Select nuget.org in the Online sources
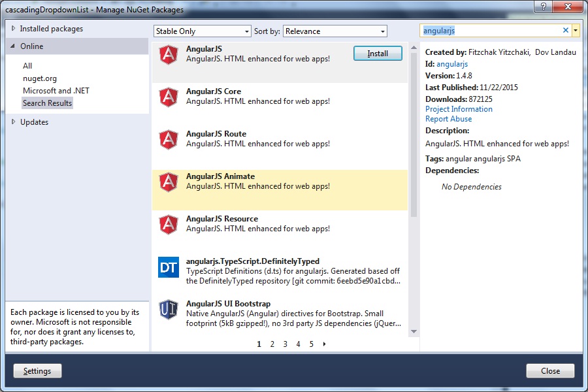This screenshot has width=588, height=392. [39, 78]
